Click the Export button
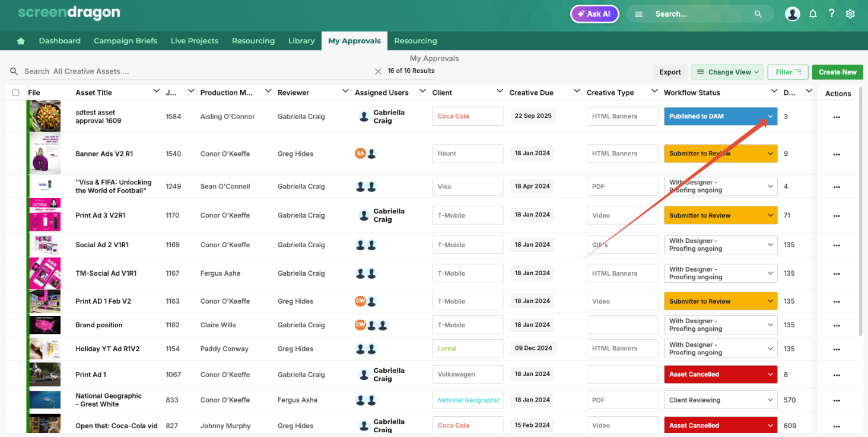The image size is (868, 437). pyautogui.click(x=670, y=72)
